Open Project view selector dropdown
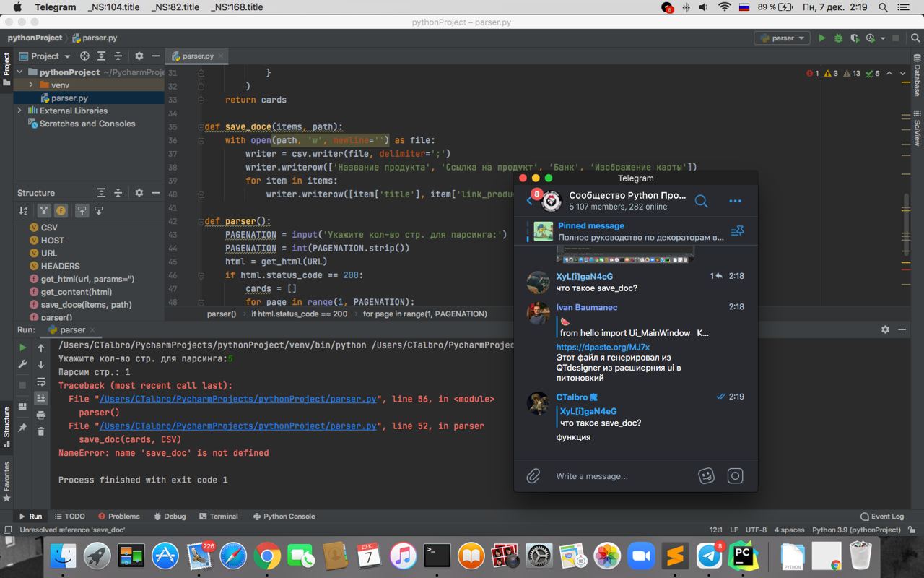This screenshot has width=924, height=578. (45, 56)
